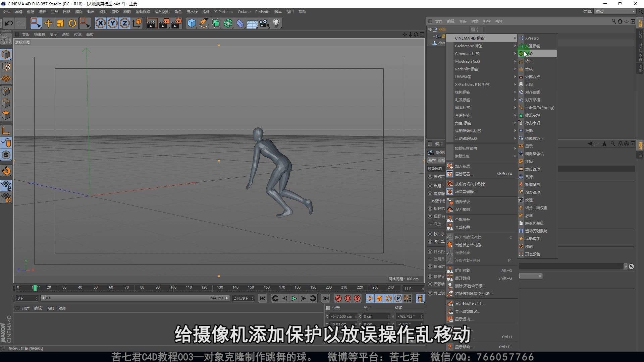Select polygons mode icon in left toolbar

point(6,116)
